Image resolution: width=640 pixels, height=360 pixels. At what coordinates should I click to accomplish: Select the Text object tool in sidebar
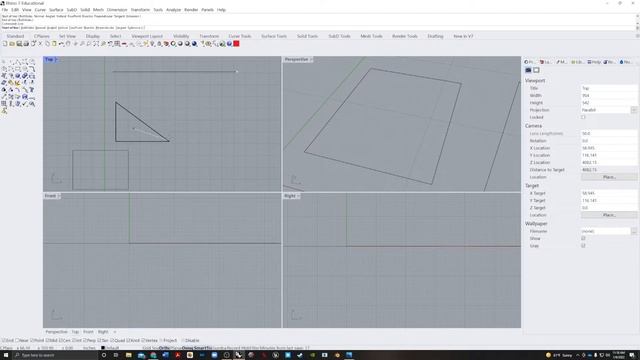pyautogui.click(x=32, y=89)
